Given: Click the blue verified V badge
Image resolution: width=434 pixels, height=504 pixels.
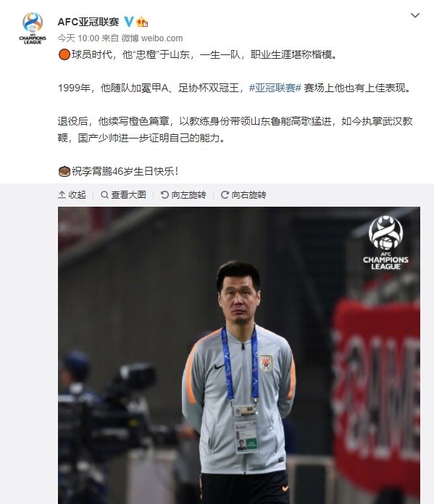Looking at the screenshot, I should point(128,22).
